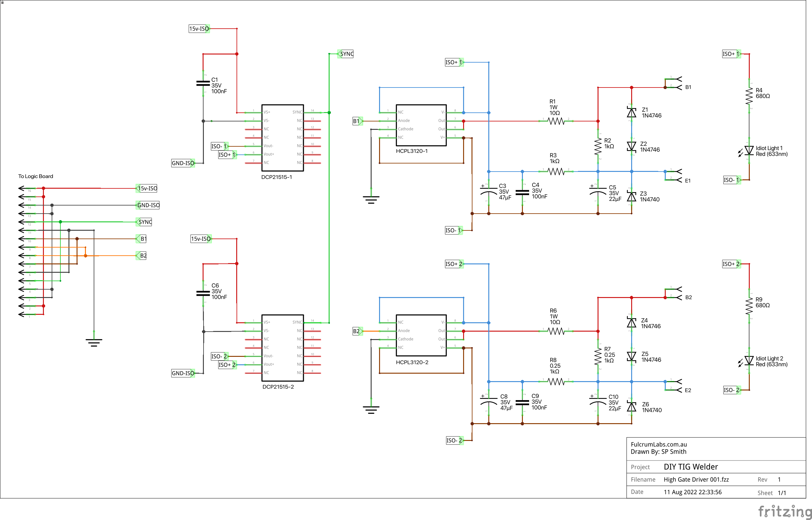This screenshot has height=520, width=812.
Task: Click the 'DIY TIG Welder' project name
Action: point(691,467)
